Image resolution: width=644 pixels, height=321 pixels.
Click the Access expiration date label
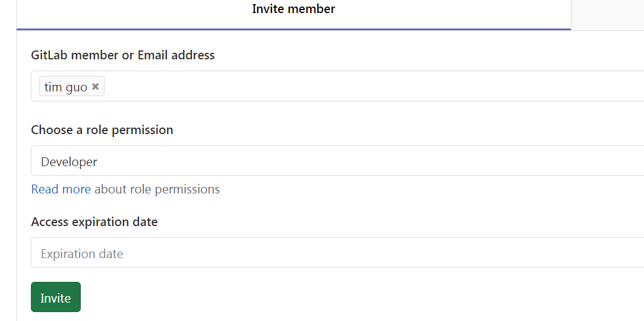[94, 222]
